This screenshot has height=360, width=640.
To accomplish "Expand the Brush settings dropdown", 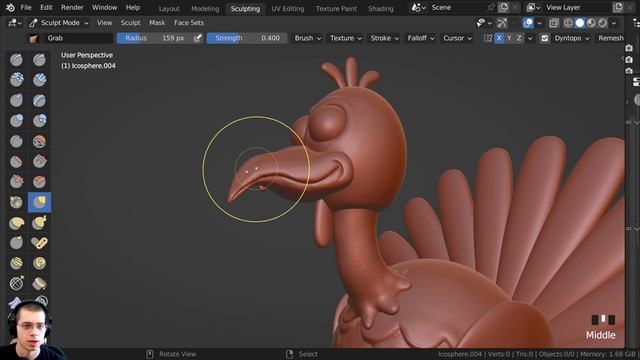I will [x=308, y=38].
